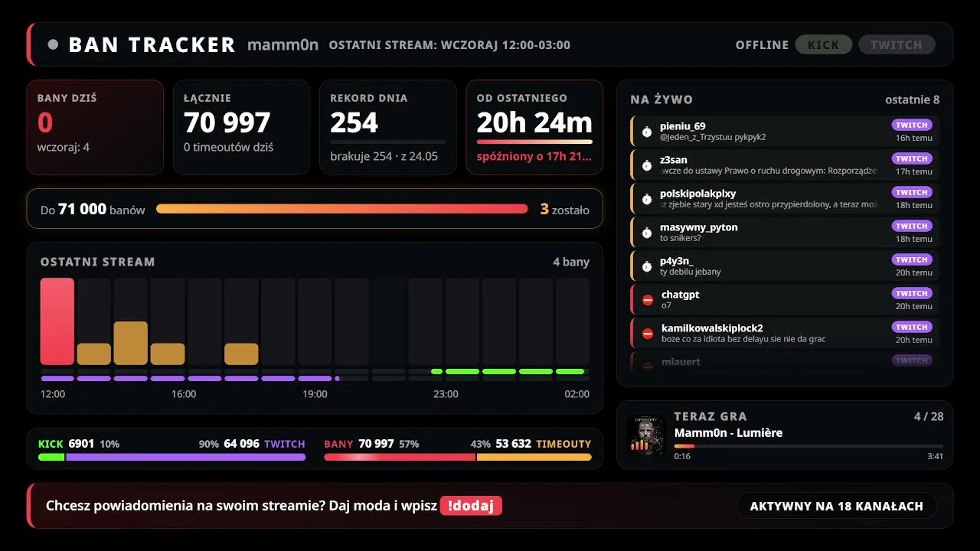Viewport: 980px width, 551px height.
Task: Click the 'ostatnie 8' label
Action: coord(913,99)
